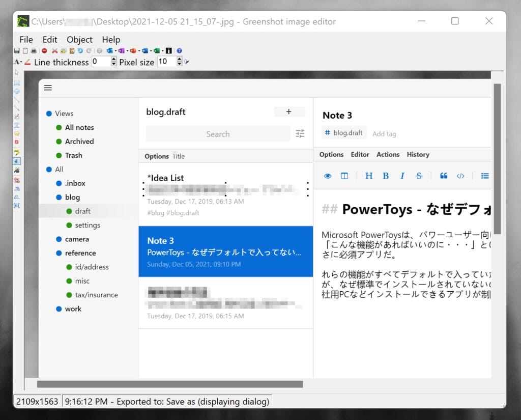Export image to Excel icon
Image resolution: width=521 pixels, height=420 pixels.
pyautogui.click(x=157, y=50)
